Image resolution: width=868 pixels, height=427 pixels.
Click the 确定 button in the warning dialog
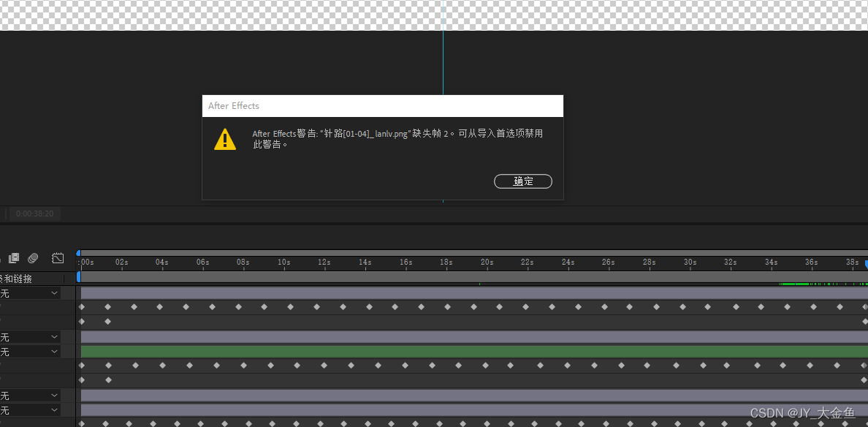coord(522,181)
